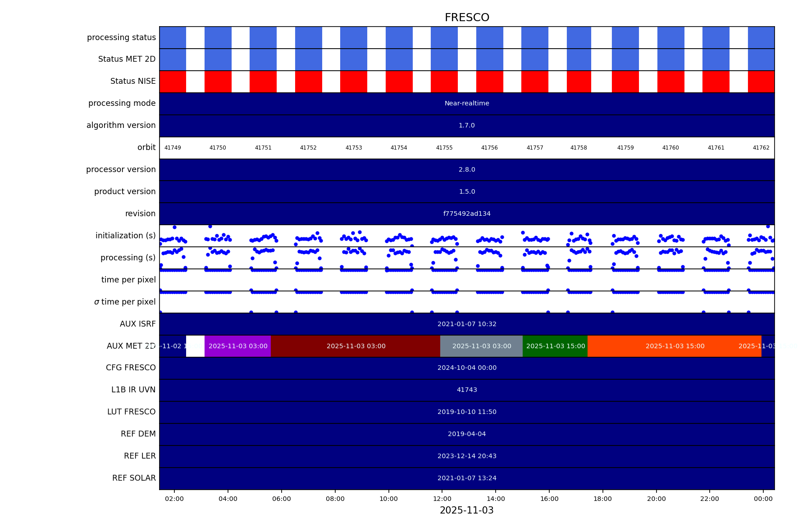Click the purple AUX MET 2D segment
This screenshot has height=532, width=798.
(237, 346)
